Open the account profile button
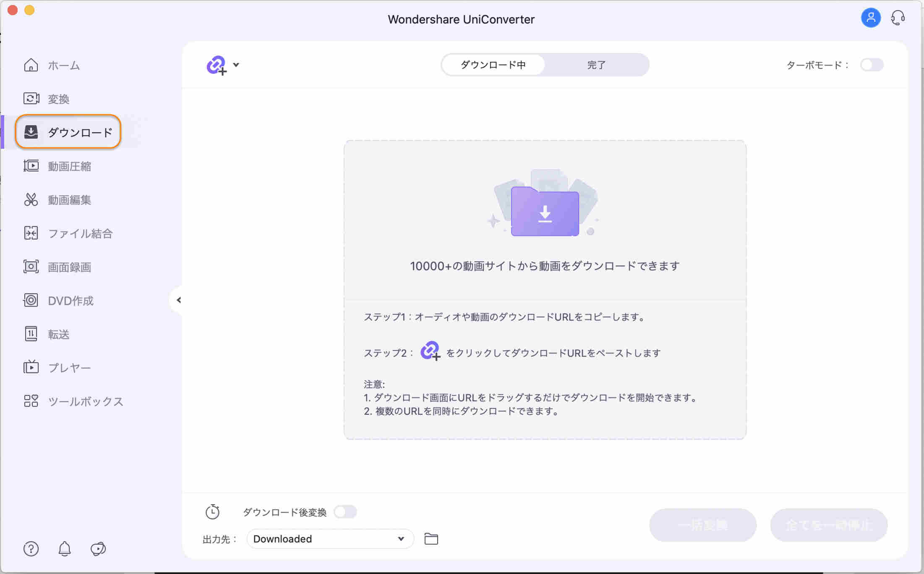This screenshot has width=924, height=574. tap(871, 18)
